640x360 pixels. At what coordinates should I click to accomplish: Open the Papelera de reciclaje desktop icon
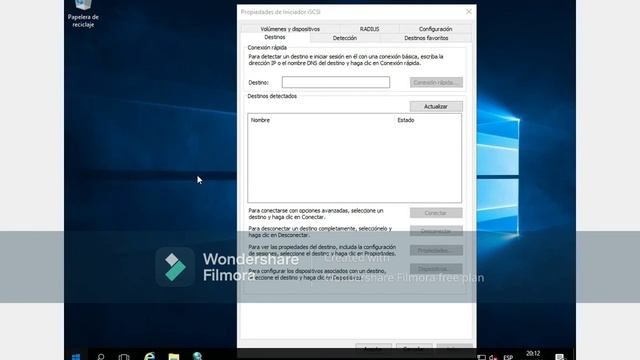tap(83, 13)
